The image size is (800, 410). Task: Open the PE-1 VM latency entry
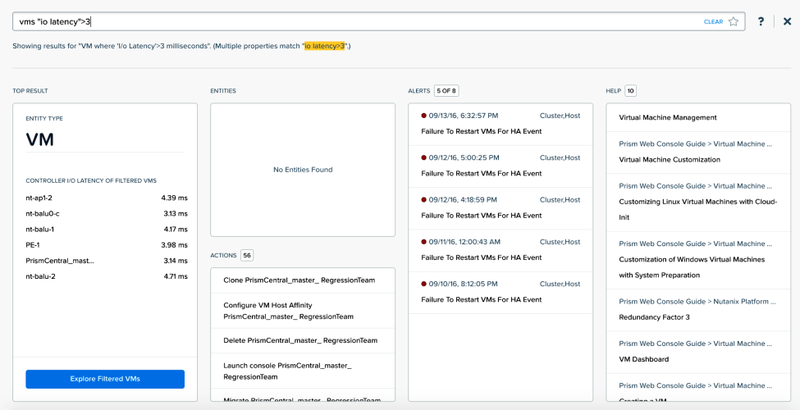[x=107, y=245]
